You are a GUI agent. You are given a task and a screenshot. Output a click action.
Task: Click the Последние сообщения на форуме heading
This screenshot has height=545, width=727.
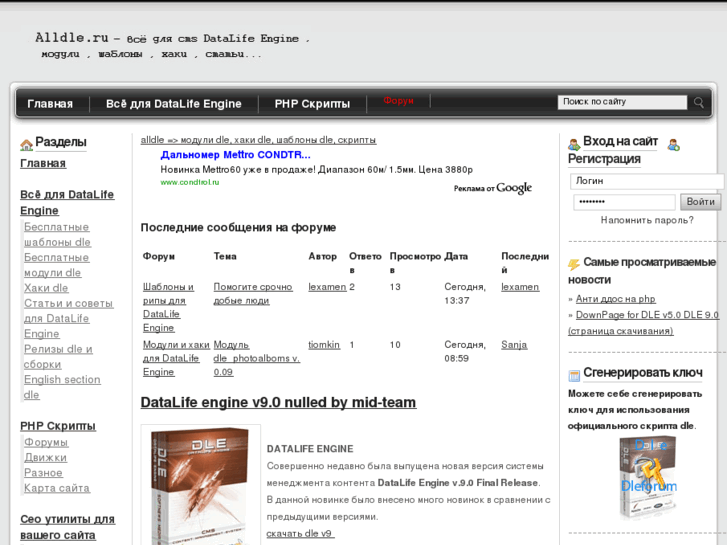pyautogui.click(x=238, y=228)
